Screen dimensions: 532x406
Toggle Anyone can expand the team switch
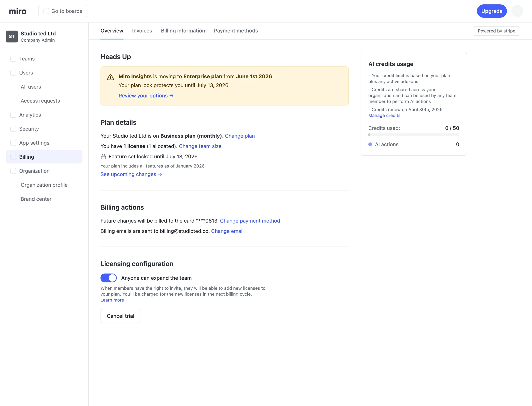point(109,278)
